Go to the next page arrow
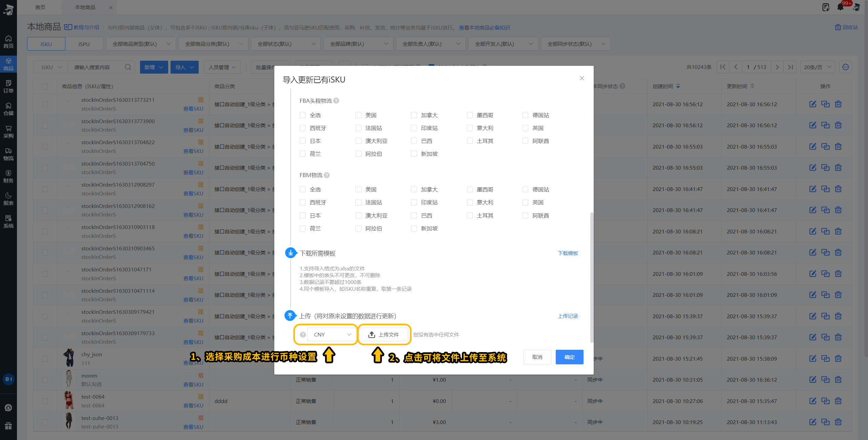Viewport: 868px width, 440px height. click(x=777, y=67)
